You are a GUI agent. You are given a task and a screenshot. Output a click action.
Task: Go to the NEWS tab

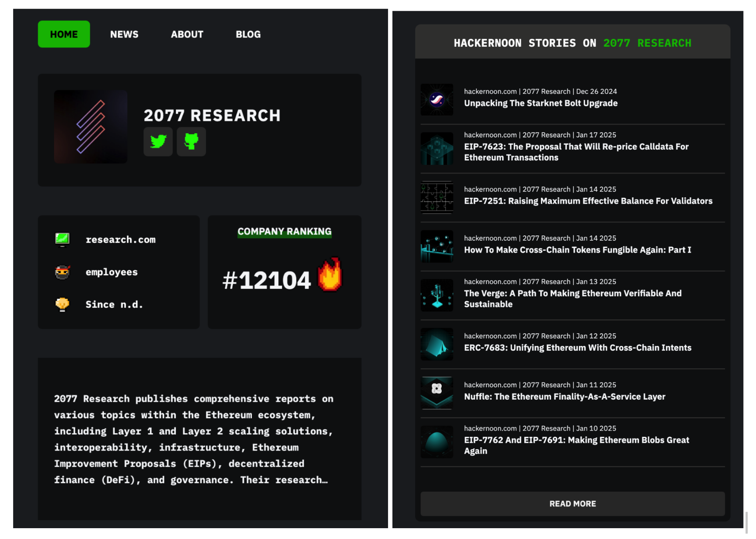pyautogui.click(x=124, y=34)
